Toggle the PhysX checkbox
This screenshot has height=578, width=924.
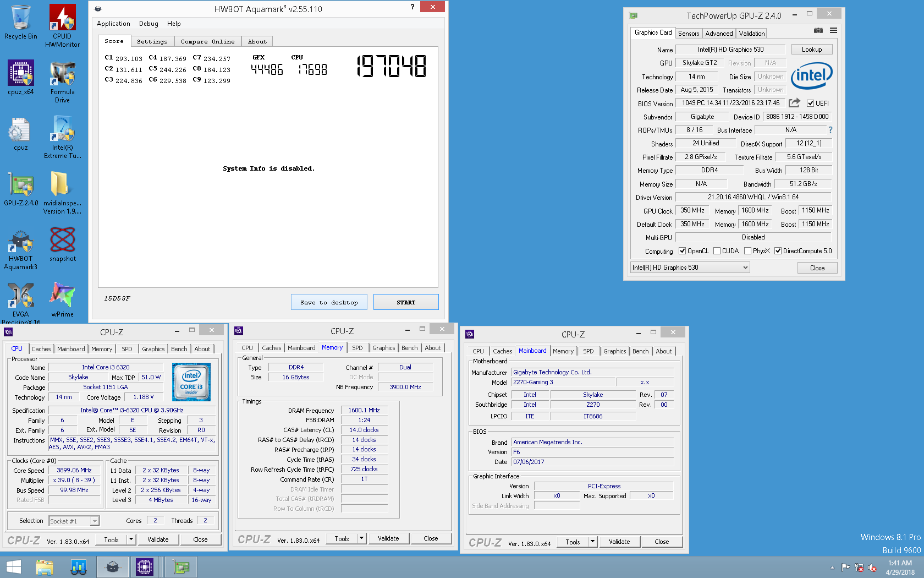[x=747, y=251]
